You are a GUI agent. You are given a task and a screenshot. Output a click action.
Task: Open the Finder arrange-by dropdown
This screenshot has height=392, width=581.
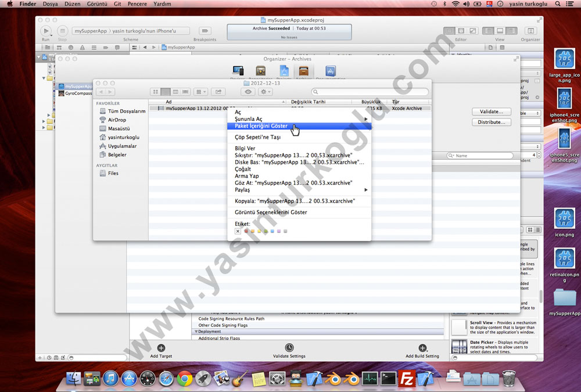click(201, 92)
